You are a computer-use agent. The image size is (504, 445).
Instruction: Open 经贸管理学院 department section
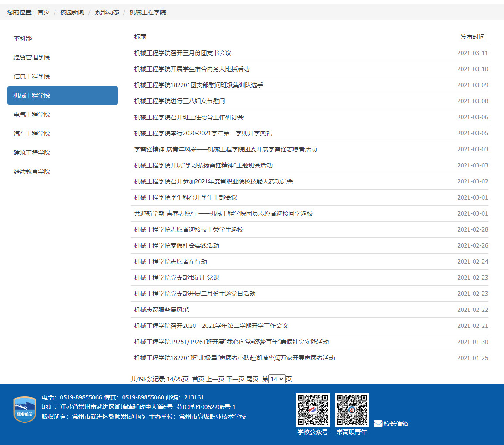(32, 57)
